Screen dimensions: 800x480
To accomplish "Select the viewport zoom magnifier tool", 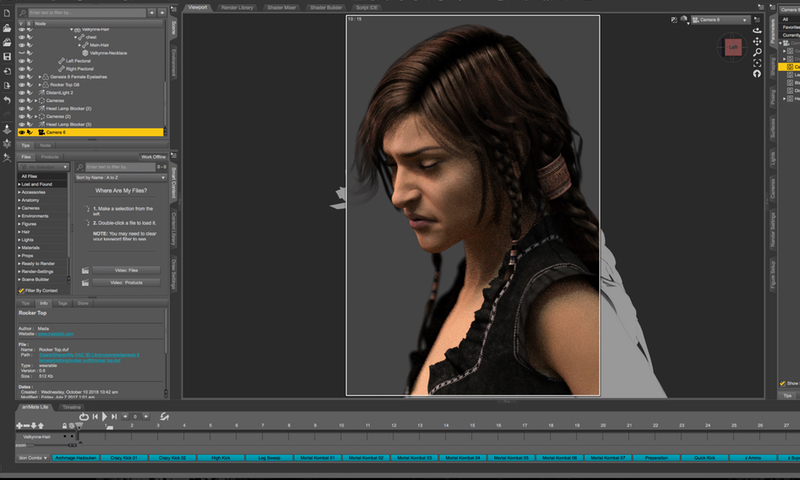I will click(x=756, y=51).
